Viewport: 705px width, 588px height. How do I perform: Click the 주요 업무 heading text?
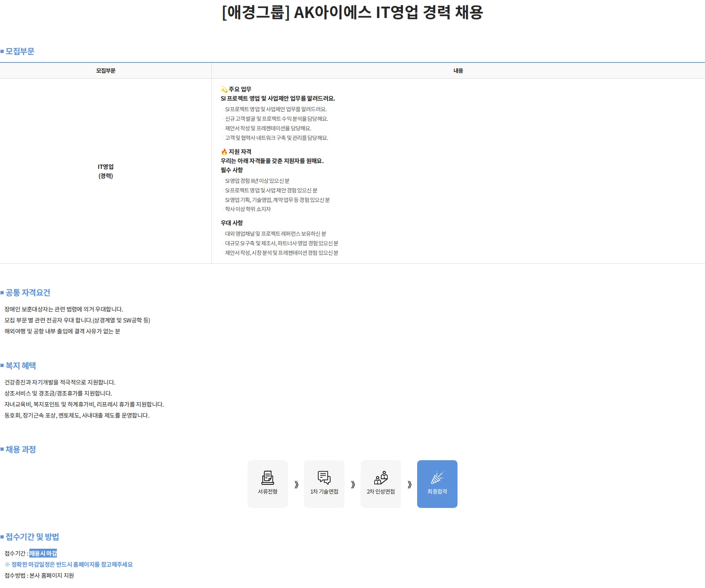point(240,89)
